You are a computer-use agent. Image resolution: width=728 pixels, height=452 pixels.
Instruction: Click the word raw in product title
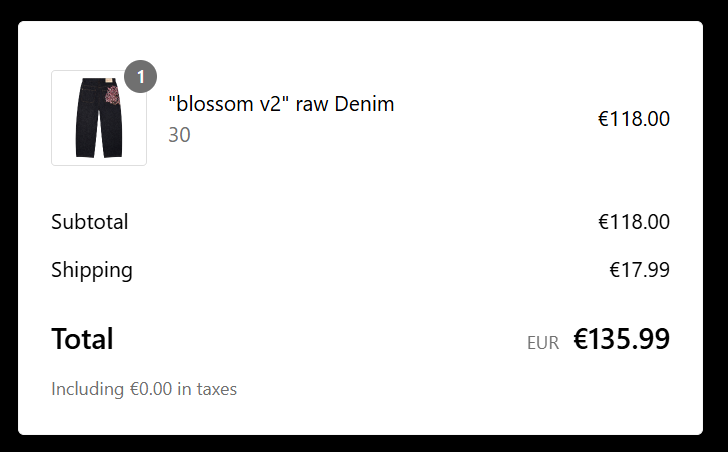312,104
